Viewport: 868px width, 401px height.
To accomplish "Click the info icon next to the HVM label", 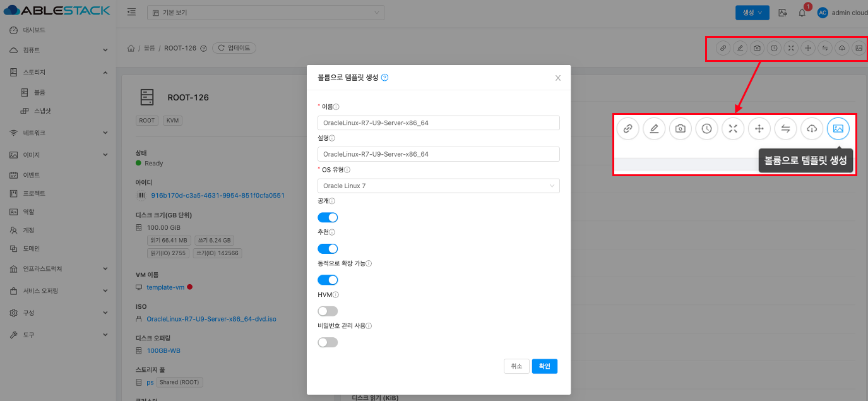I will (336, 295).
